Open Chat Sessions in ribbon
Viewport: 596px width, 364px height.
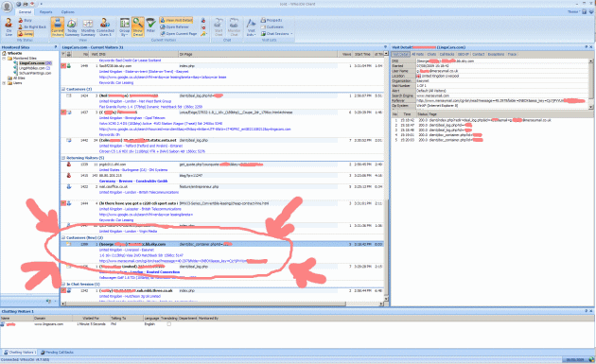pos(274,34)
